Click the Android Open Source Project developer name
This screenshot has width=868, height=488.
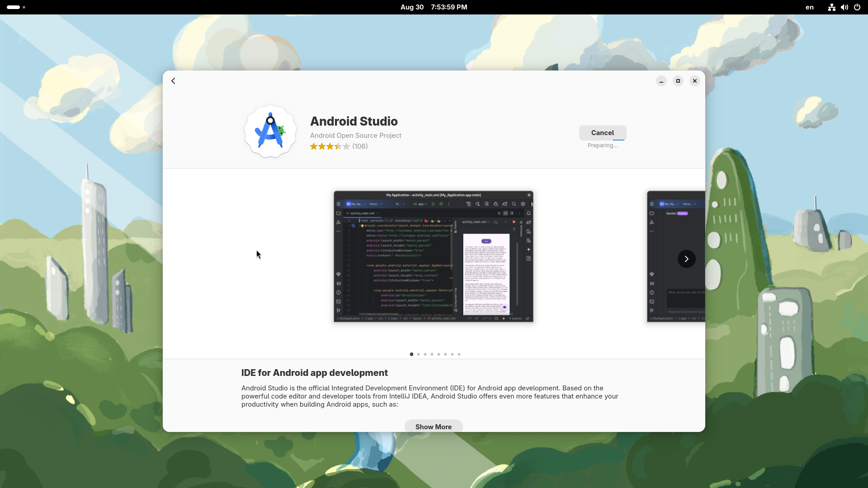[355, 136]
